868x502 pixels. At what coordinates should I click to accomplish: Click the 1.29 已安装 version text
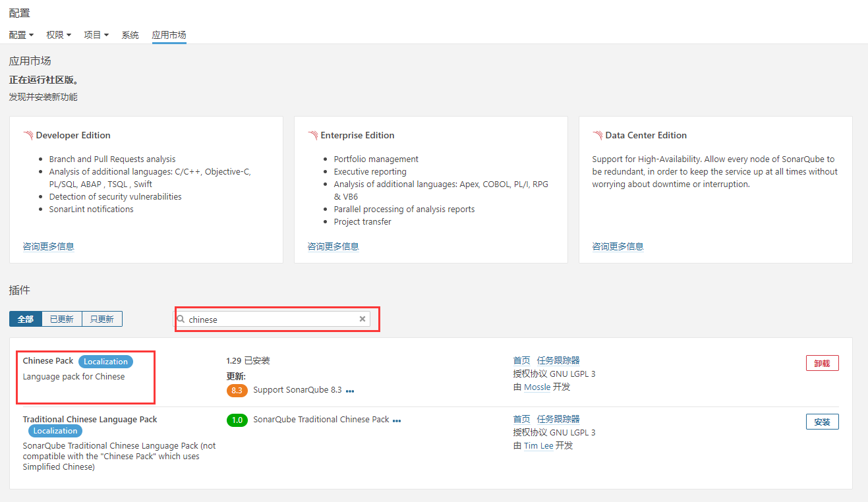pyautogui.click(x=248, y=360)
